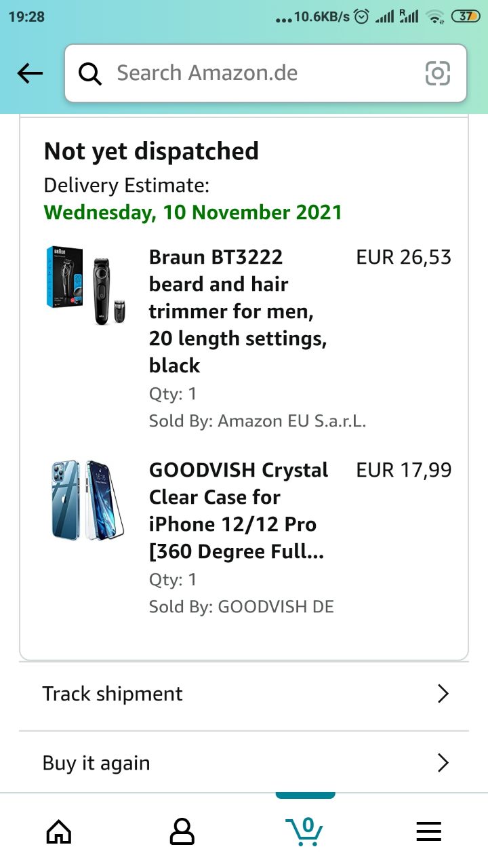Expand Track shipment chevron

(x=443, y=694)
